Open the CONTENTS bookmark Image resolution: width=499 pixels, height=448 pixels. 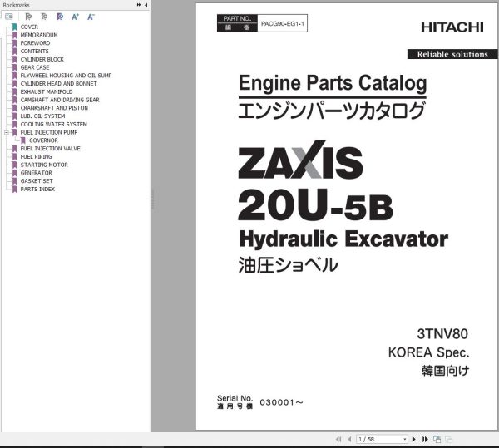(34, 52)
